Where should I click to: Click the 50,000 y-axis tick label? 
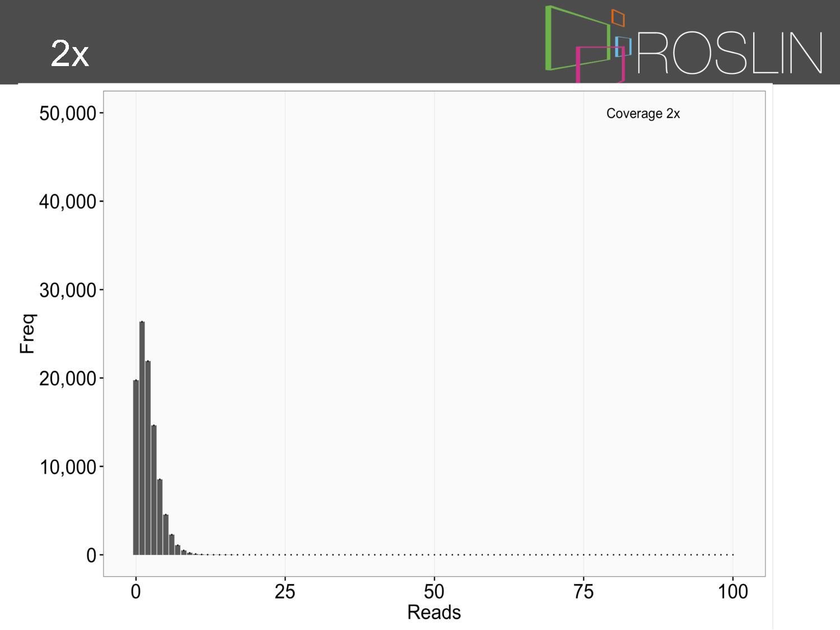(x=68, y=113)
